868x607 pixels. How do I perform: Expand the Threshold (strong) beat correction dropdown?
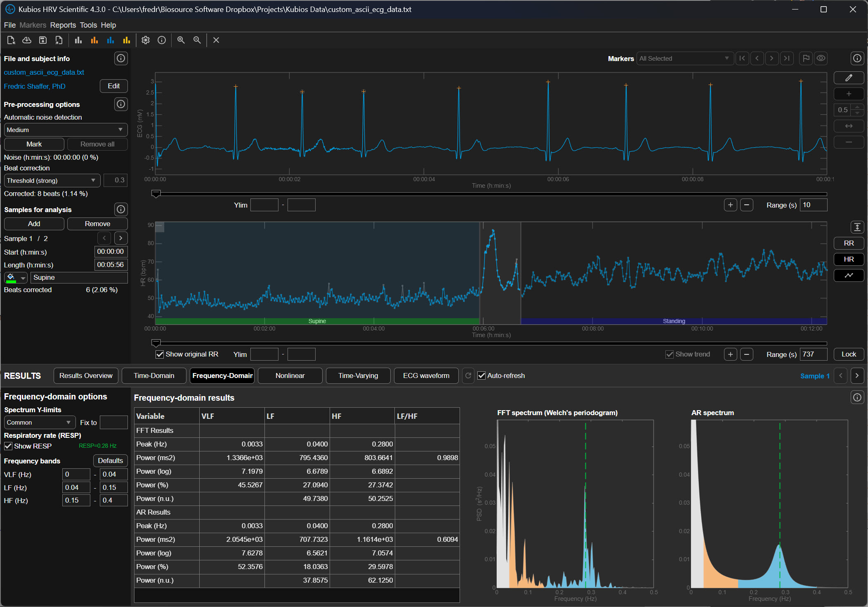coord(52,181)
